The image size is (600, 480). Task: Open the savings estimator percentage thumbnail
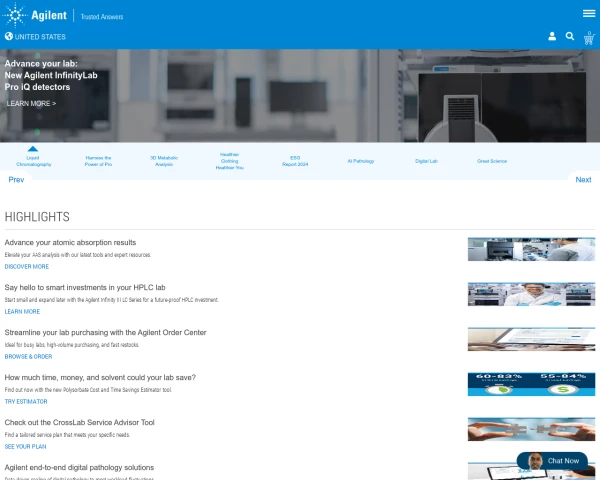click(x=531, y=384)
